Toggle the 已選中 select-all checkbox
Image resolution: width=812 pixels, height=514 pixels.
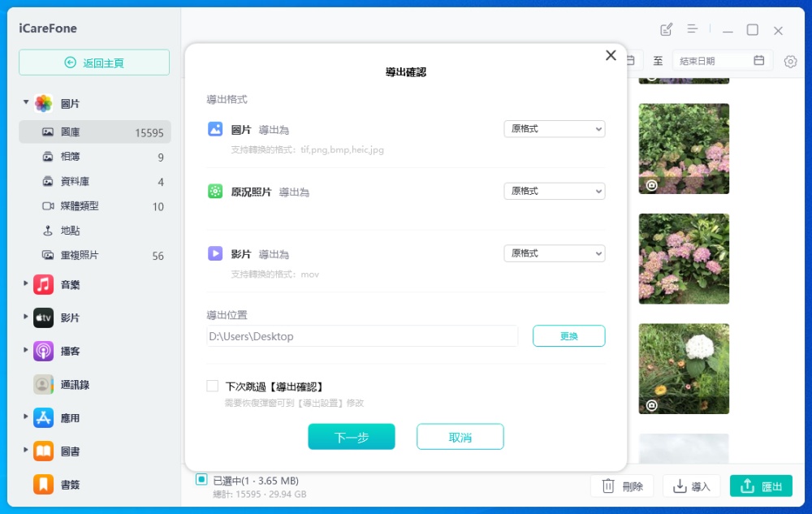(x=201, y=480)
